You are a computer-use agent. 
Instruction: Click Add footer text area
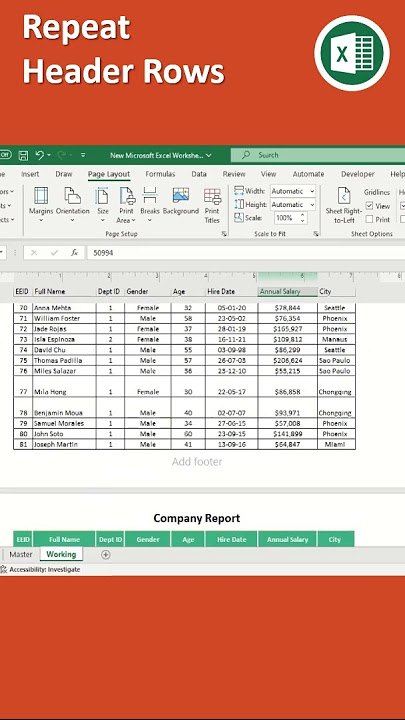coord(197,462)
